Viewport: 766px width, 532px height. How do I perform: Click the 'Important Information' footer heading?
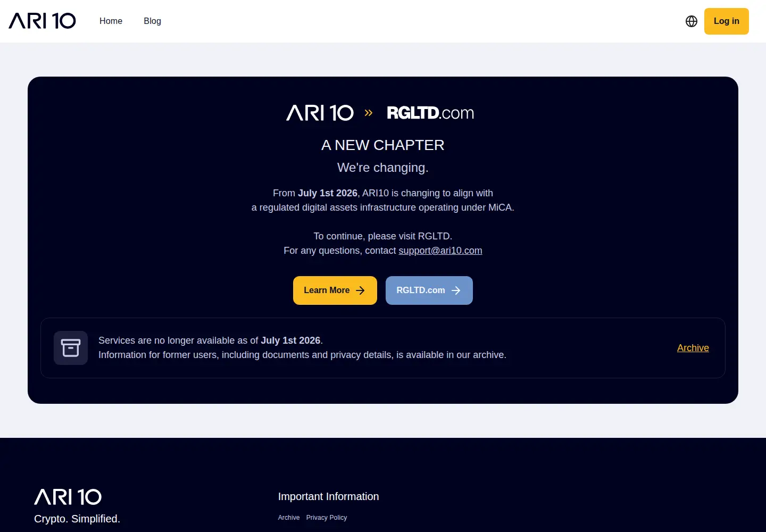[329, 496]
